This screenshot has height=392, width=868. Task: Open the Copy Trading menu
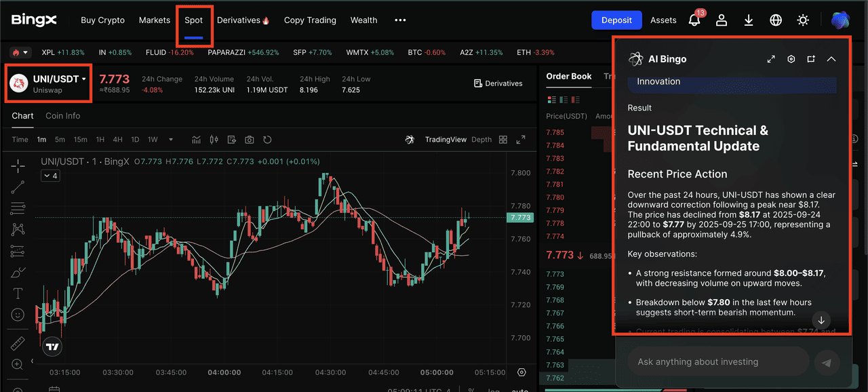click(310, 20)
